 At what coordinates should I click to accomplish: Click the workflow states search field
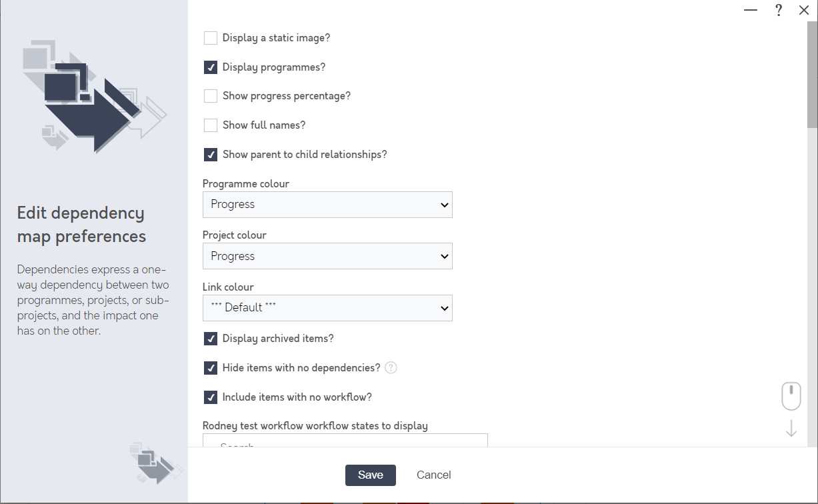point(345,441)
